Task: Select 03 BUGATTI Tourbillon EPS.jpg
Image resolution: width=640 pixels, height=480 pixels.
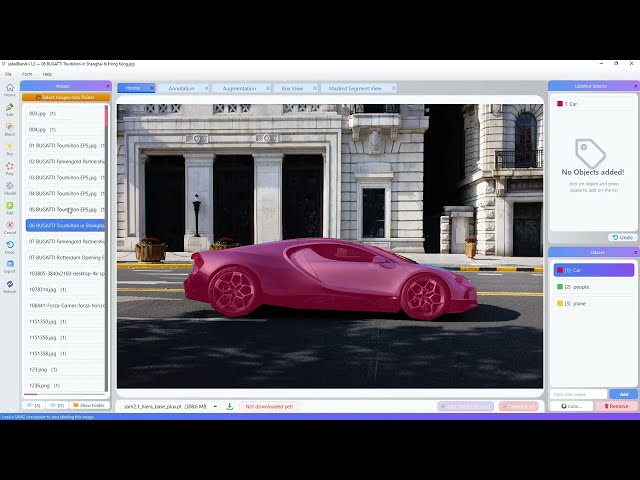Action: click(x=65, y=178)
